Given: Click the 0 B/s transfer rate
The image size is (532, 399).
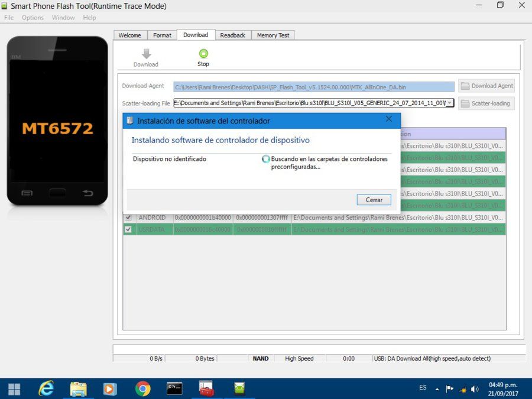Looking at the screenshot, I should (156, 358).
